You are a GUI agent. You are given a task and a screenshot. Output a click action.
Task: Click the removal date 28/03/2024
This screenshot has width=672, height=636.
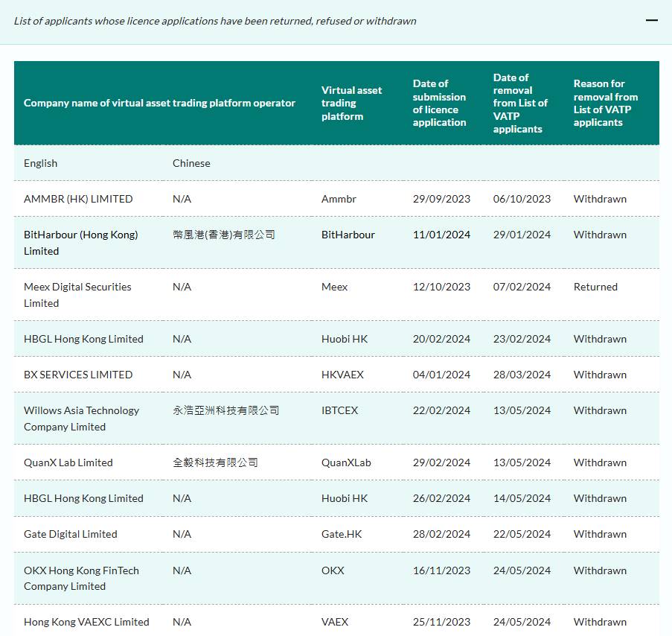click(x=522, y=375)
